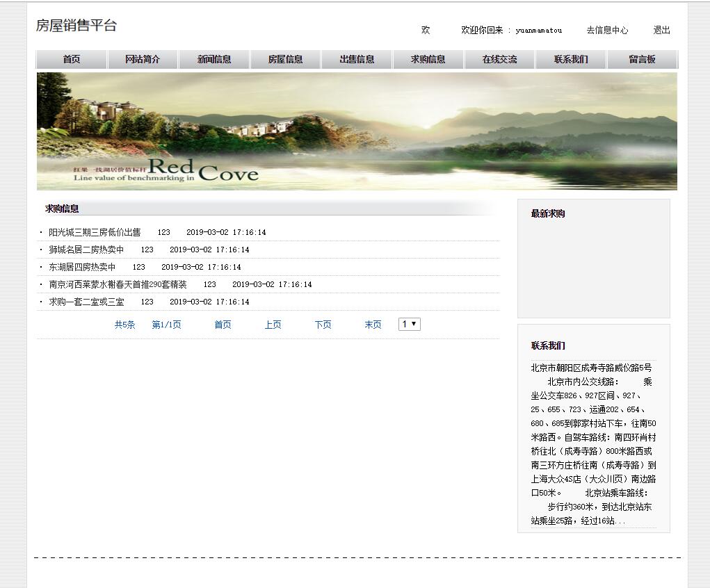The width and height of the screenshot is (710, 588).
Task: Open the 在线交流 page
Action: tap(499, 59)
